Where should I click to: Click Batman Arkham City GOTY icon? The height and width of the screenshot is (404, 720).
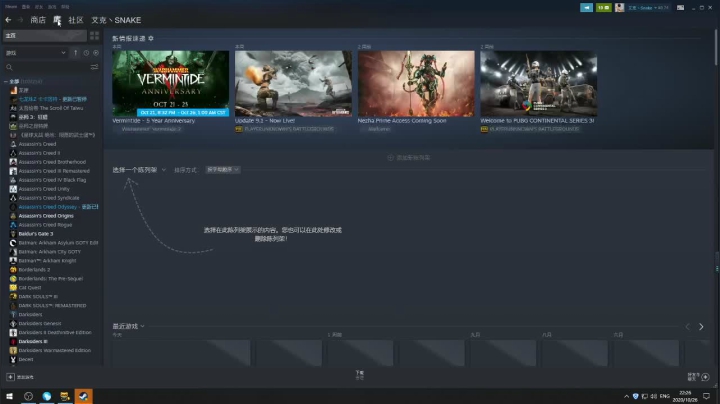pos(13,252)
